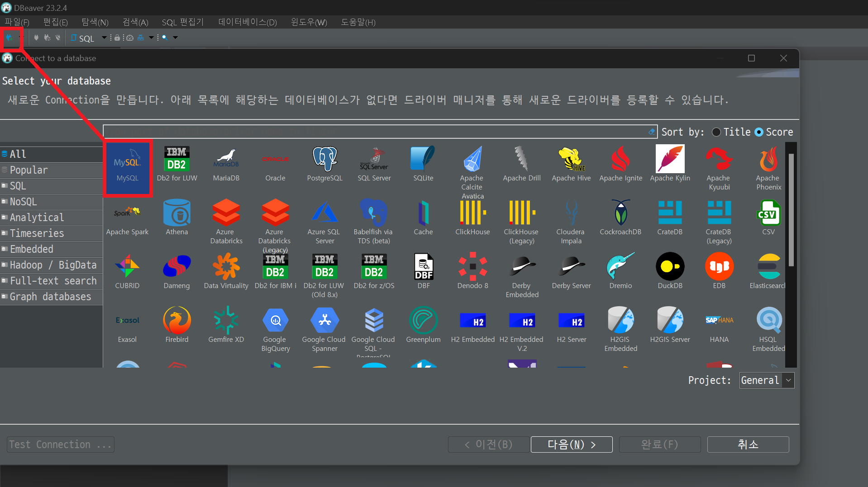Image resolution: width=868 pixels, height=487 pixels.
Task: Open the 파일(F) menu
Action: (17, 22)
